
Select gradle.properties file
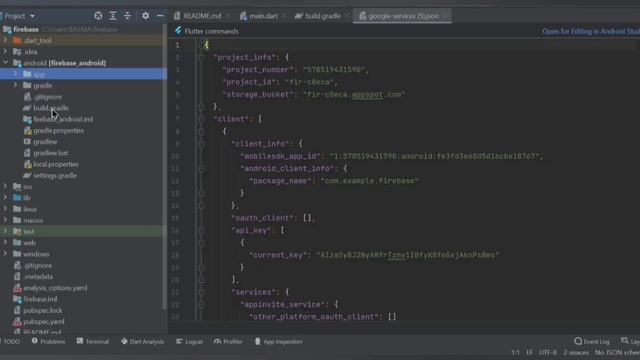coord(58,131)
